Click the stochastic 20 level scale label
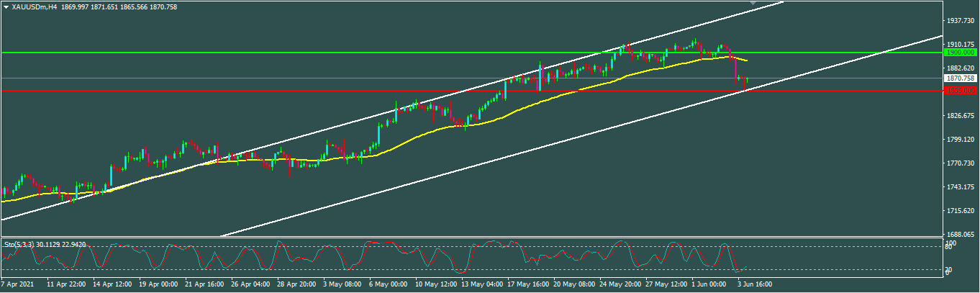 pos(948,269)
